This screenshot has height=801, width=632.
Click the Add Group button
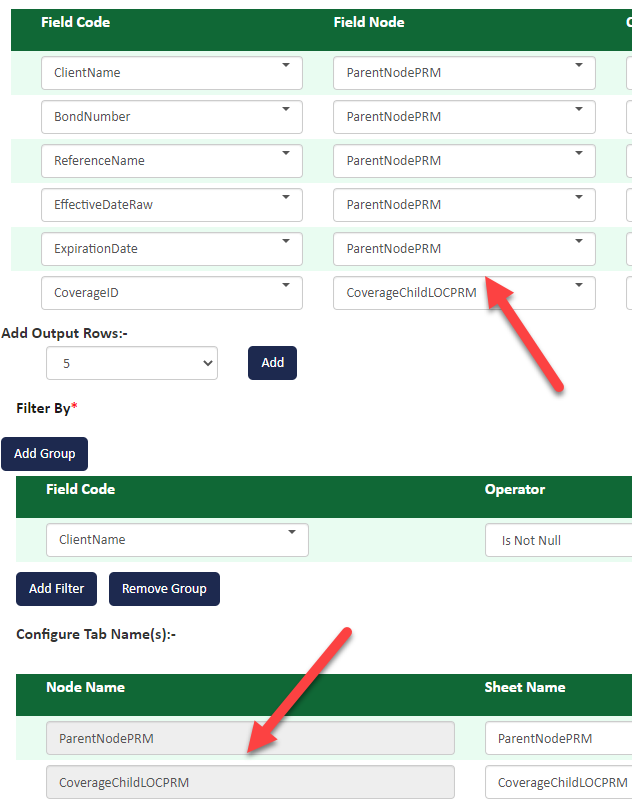coord(44,453)
